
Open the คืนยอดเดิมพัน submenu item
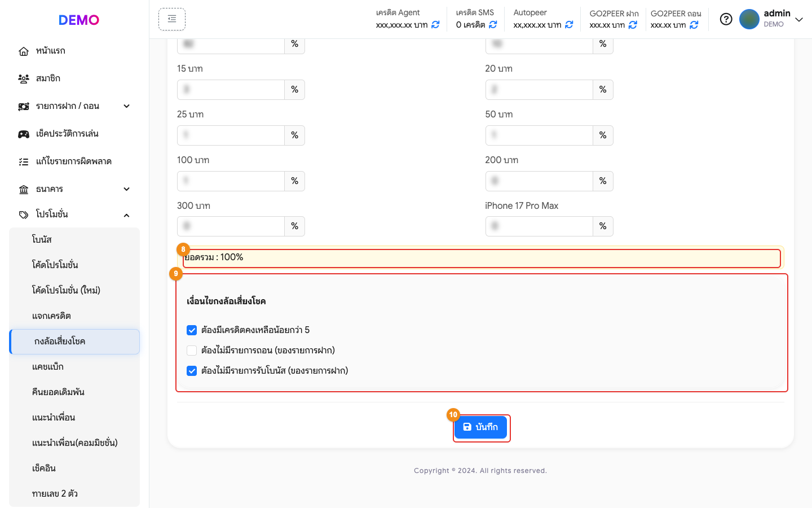point(74,392)
